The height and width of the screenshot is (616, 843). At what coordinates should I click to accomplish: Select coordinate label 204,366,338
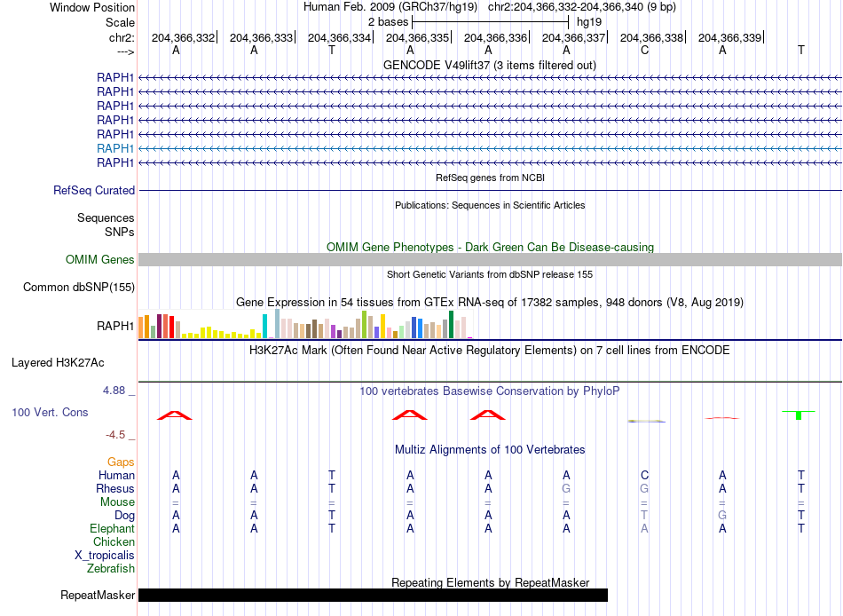[651, 37]
